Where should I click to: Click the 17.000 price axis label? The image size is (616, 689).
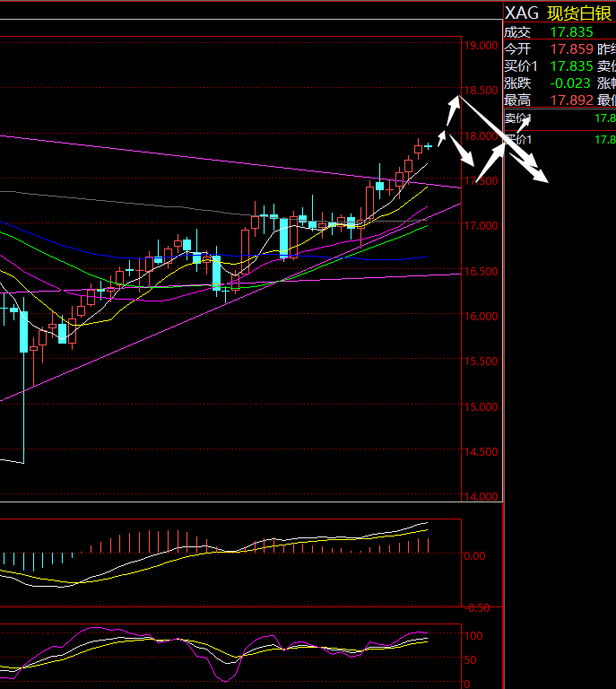click(x=482, y=226)
